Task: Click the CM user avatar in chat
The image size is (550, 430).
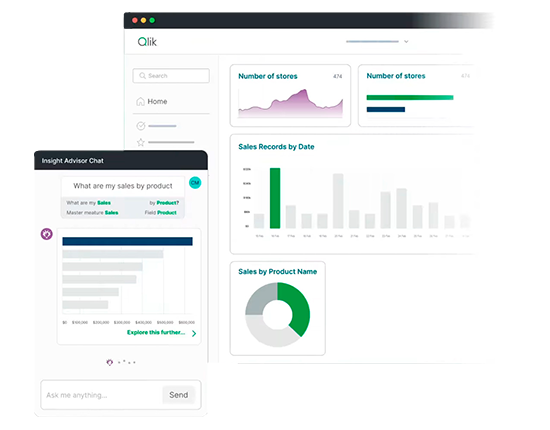Action: click(195, 182)
